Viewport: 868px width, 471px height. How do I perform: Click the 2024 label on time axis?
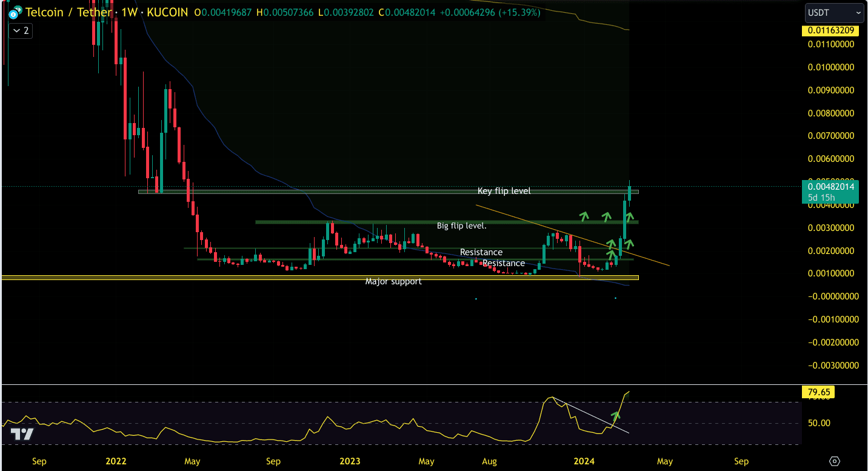[x=584, y=461]
